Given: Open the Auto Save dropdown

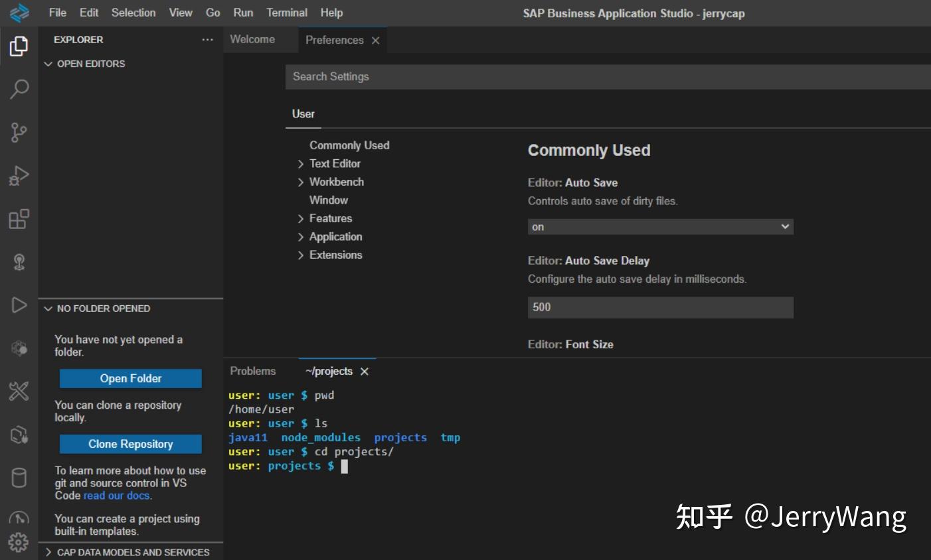Looking at the screenshot, I should point(661,227).
